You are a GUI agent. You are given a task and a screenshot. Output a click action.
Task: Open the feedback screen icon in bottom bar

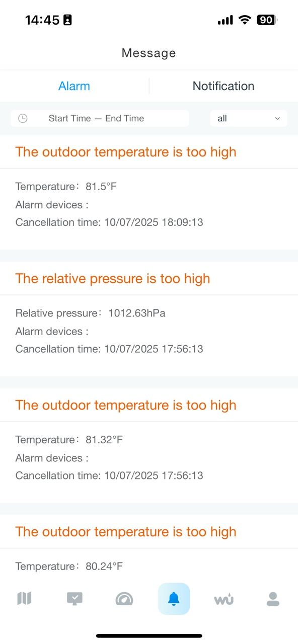coord(74,598)
